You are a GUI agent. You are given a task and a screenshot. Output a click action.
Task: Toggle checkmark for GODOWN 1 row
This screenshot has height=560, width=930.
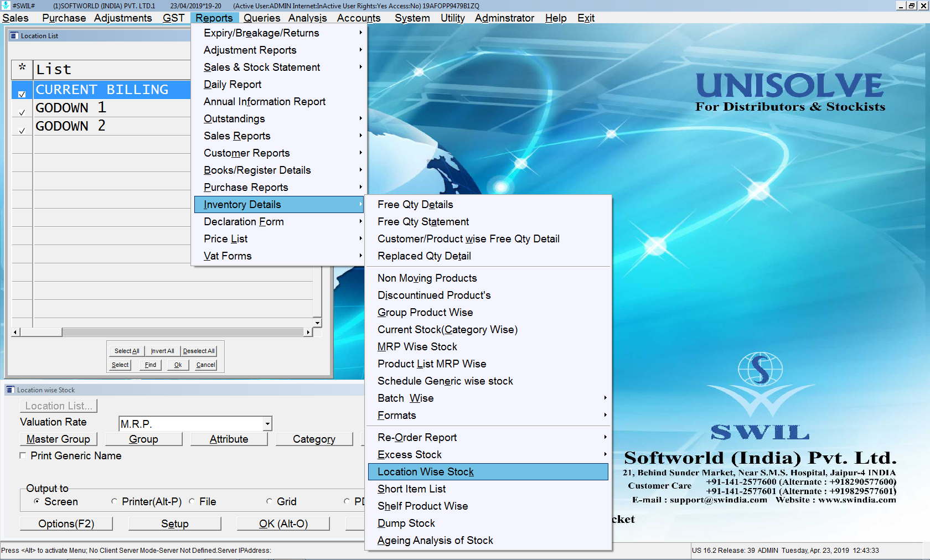pos(22,112)
